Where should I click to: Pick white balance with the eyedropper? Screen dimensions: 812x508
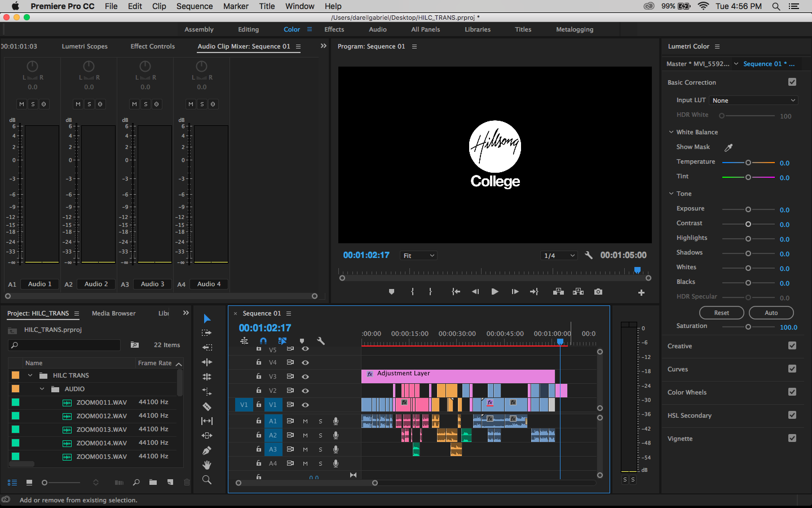pyautogui.click(x=729, y=147)
